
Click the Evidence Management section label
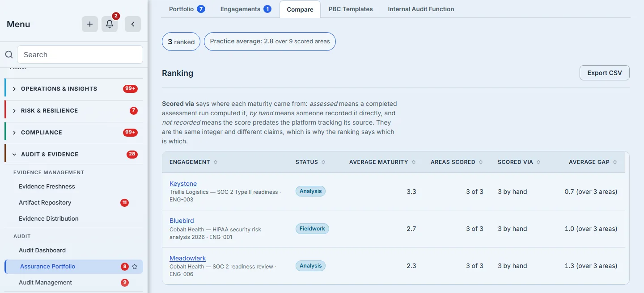click(49, 172)
